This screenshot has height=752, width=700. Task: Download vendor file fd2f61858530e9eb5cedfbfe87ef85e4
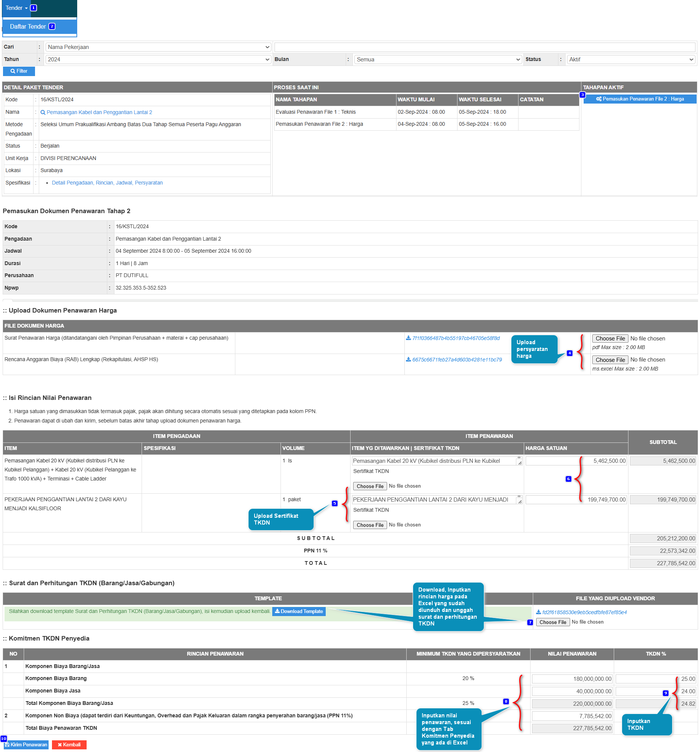[584, 612]
